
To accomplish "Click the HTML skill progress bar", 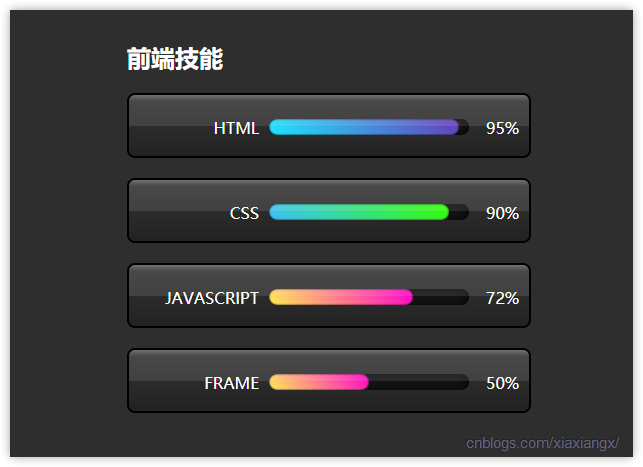I will pos(369,127).
